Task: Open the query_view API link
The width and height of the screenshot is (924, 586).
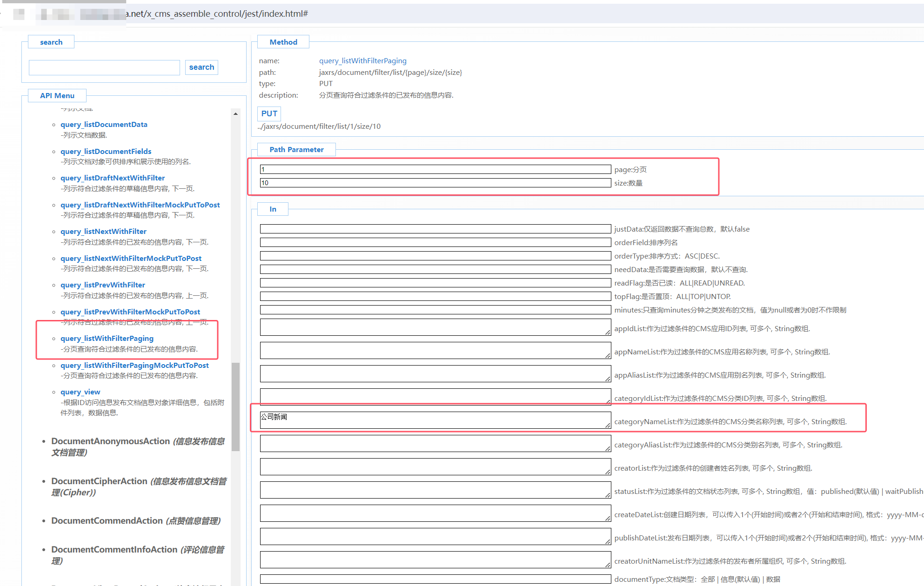Action: pyautogui.click(x=80, y=392)
